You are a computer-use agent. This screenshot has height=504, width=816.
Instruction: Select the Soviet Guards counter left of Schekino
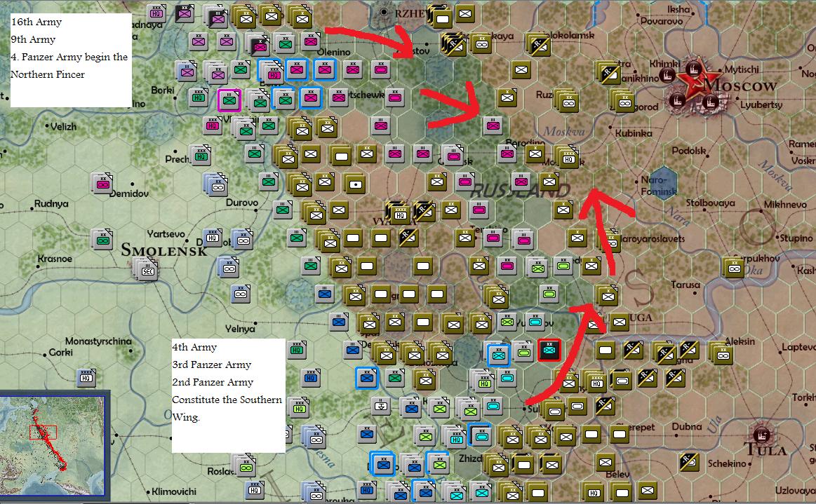pyautogui.click(x=689, y=461)
